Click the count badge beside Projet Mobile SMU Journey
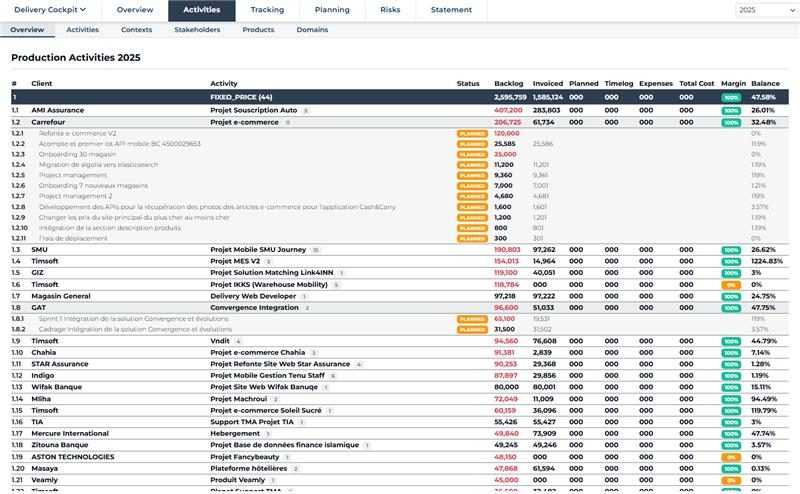This screenshot has height=494, width=800. point(315,250)
